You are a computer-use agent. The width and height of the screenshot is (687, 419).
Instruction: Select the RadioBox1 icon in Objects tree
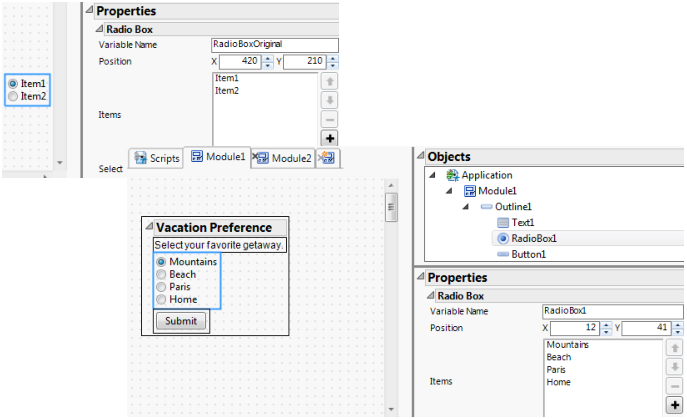[x=503, y=238]
